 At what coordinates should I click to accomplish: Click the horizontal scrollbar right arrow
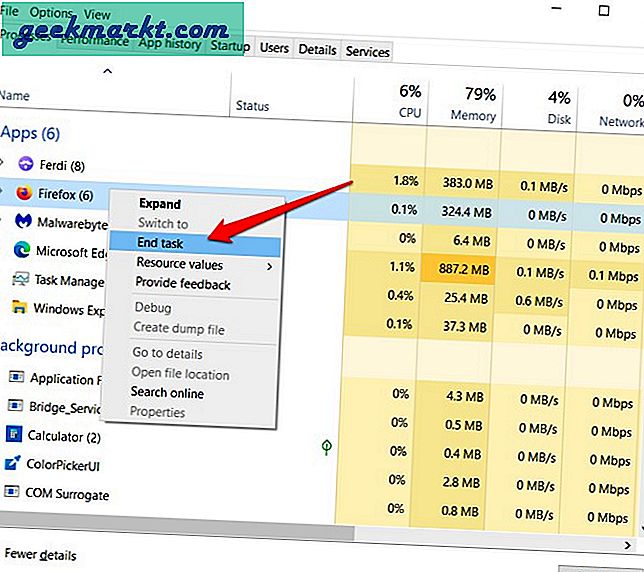(627, 545)
